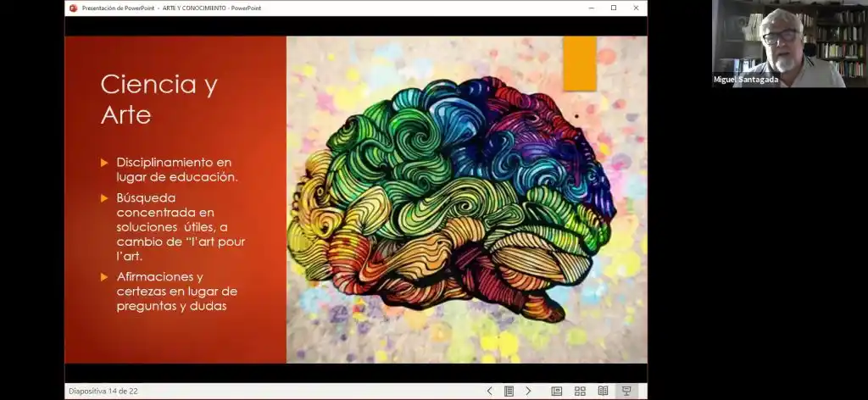Switch to Normal view
The height and width of the screenshot is (400, 868).
coord(557,391)
